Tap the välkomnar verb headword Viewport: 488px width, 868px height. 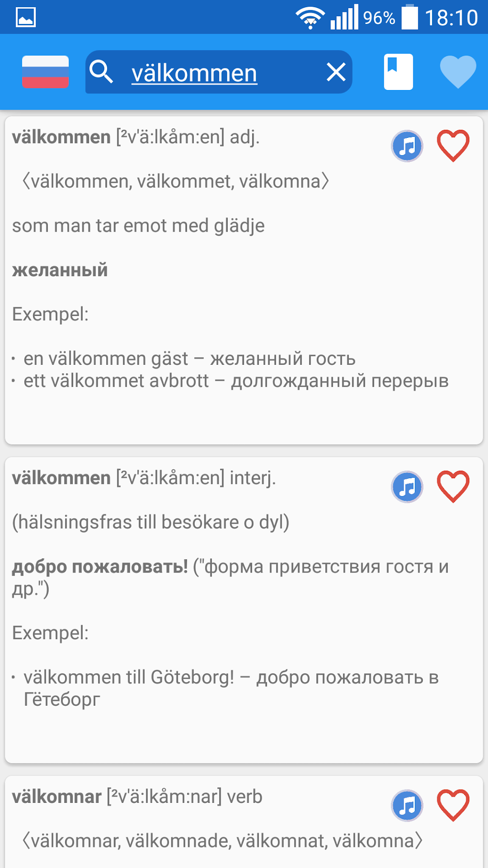57,797
